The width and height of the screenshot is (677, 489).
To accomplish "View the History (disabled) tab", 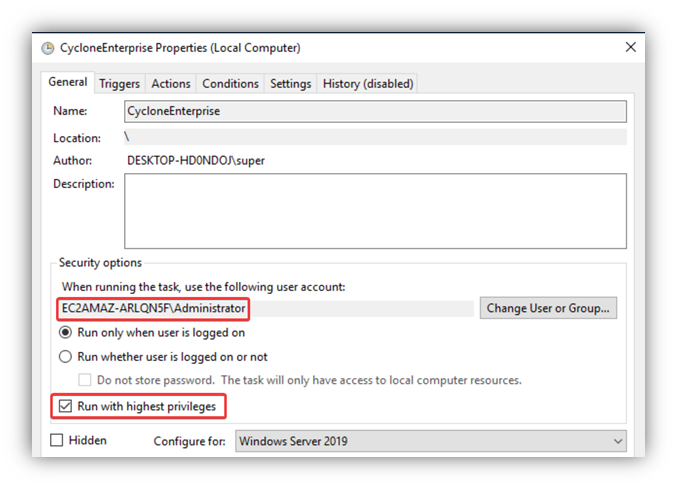I will pyautogui.click(x=367, y=84).
